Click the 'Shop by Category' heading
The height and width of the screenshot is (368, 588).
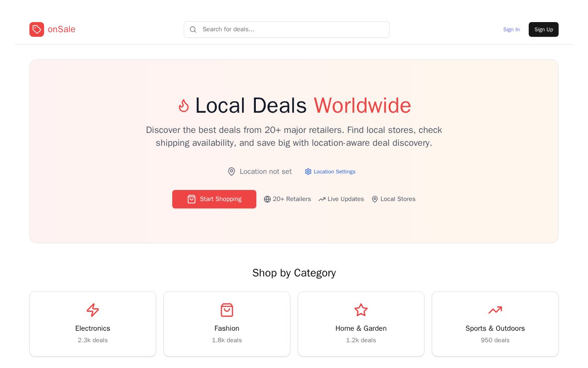point(294,273)
